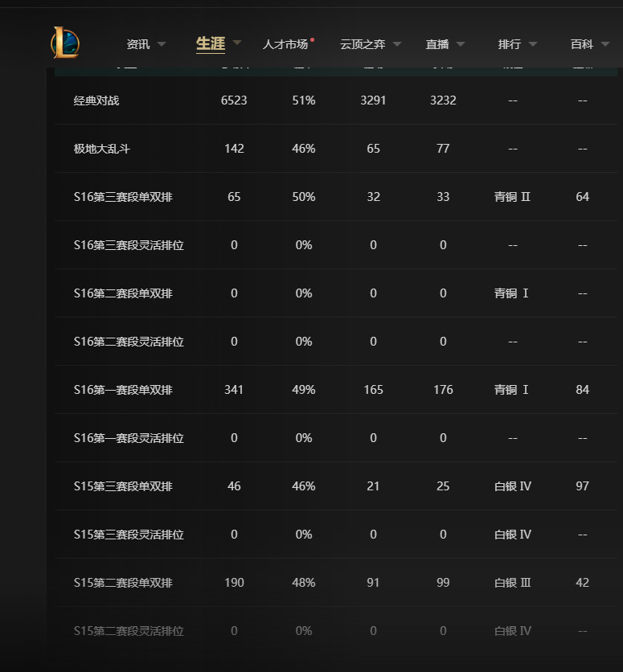Click 白银 Ⅳ in S15第三赛段单双排 row
This screenshot has width=623, height=672.
[x=512, y=486]
